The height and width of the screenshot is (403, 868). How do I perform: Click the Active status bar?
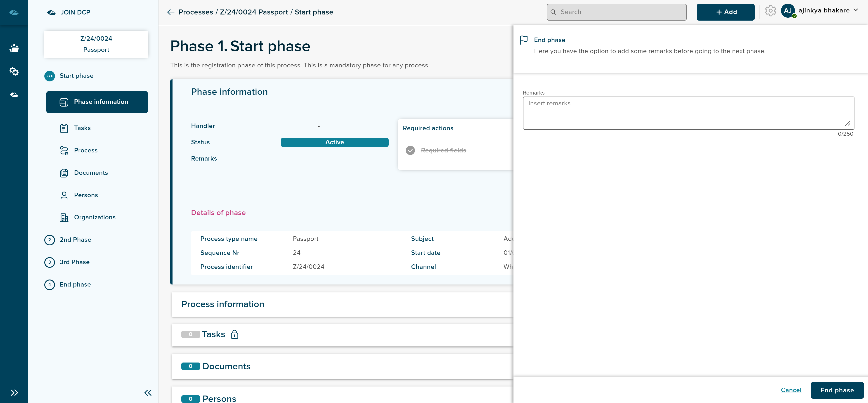click(334, 142)
